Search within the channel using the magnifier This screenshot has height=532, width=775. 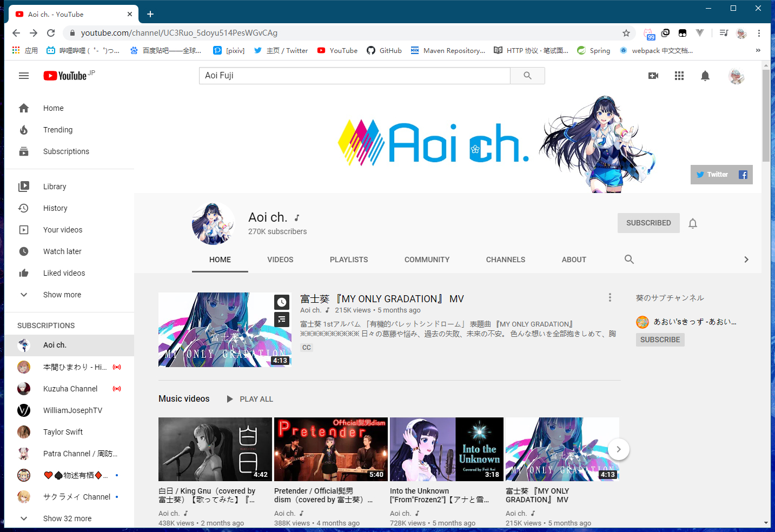point(629,260)
